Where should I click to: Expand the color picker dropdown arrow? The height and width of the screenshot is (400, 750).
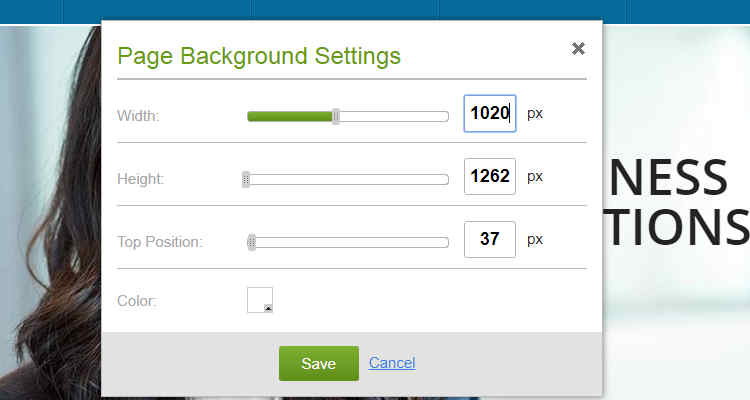[x=267, y=308]
